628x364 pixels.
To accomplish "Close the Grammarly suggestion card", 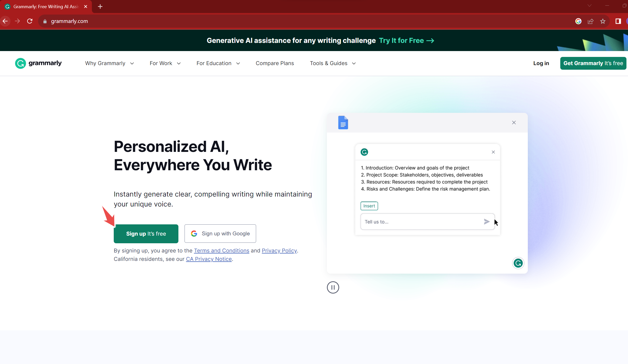I will pos(493,152).
